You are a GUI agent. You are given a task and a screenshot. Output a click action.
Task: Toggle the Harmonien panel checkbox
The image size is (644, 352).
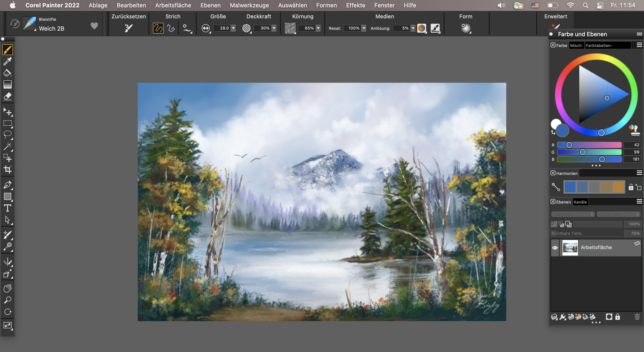click(553, 173)
